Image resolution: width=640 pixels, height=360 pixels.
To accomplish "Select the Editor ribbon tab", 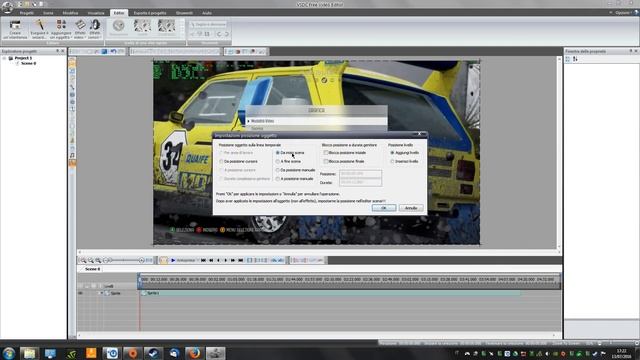I will (x=119, y=13).
